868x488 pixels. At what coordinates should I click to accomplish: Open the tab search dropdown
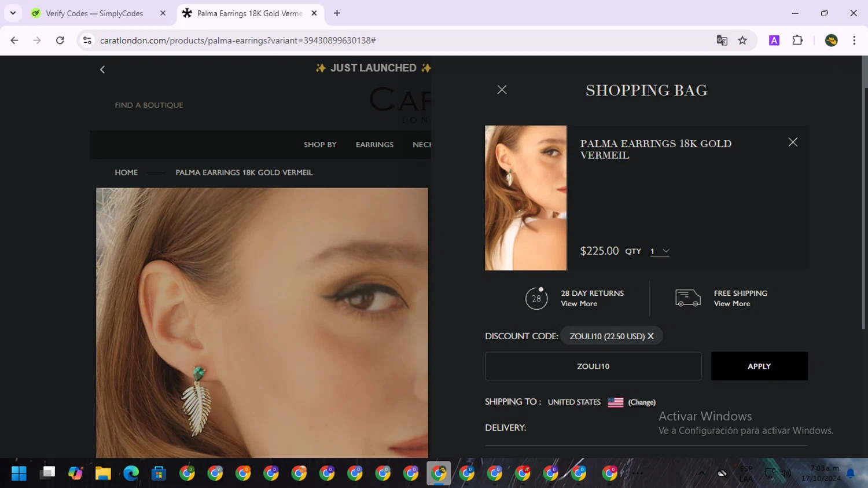point(13,13)
